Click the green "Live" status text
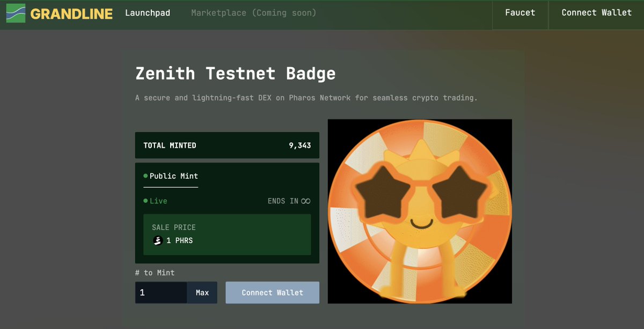This screenshot has width=644, height=329. [x=158, y=201]
